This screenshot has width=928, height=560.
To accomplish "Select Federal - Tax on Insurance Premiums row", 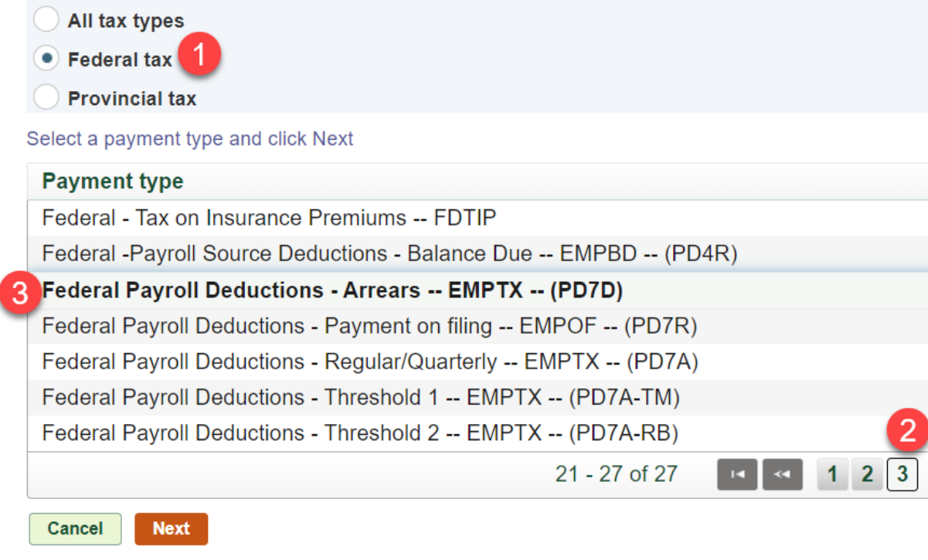I will point(478,219).
